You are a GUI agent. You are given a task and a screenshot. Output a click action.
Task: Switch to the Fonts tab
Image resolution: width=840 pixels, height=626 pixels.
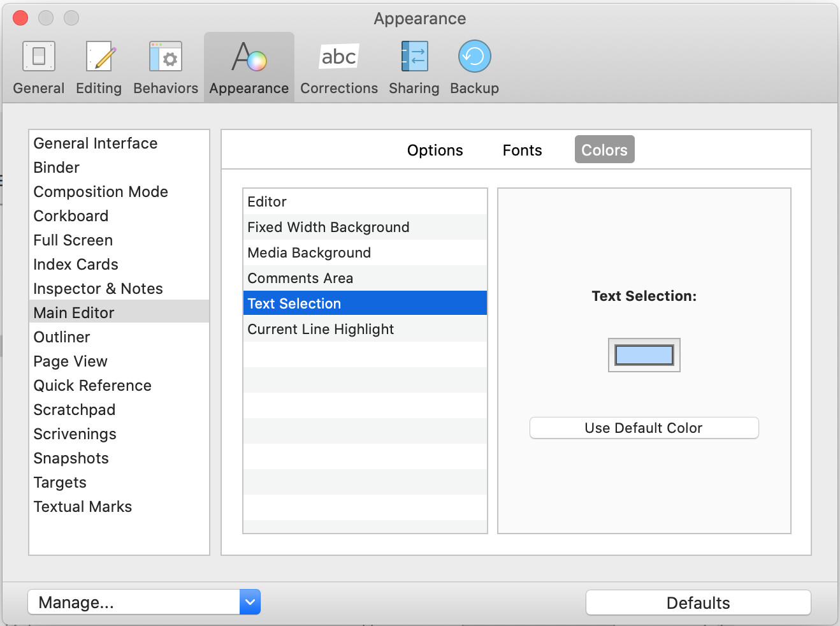pos(521,150)
